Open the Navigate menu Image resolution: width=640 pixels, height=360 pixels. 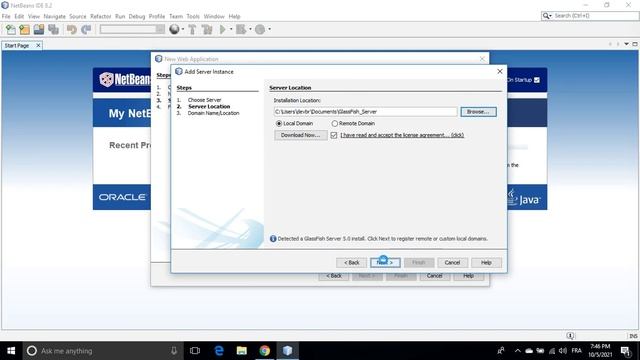(x=54, y=16)
